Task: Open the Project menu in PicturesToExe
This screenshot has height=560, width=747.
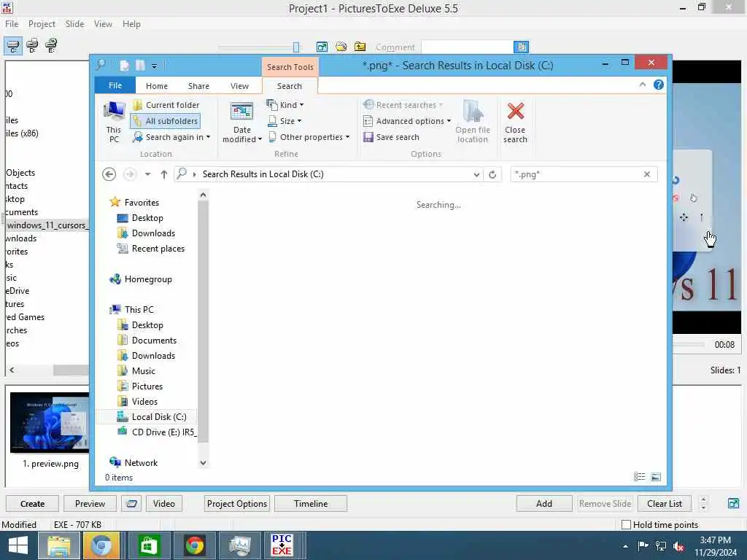Action: (x=42, y=24)
